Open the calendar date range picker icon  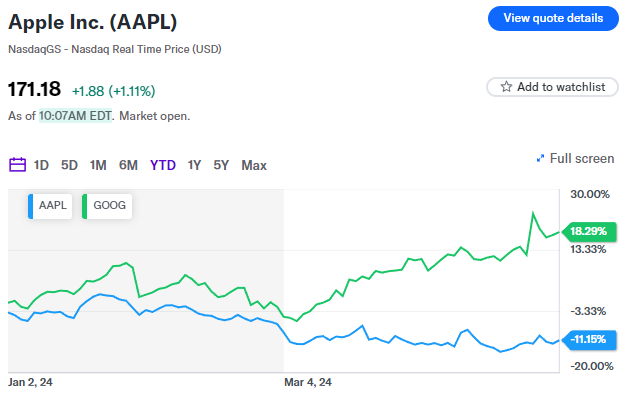[x=17, y=164]
